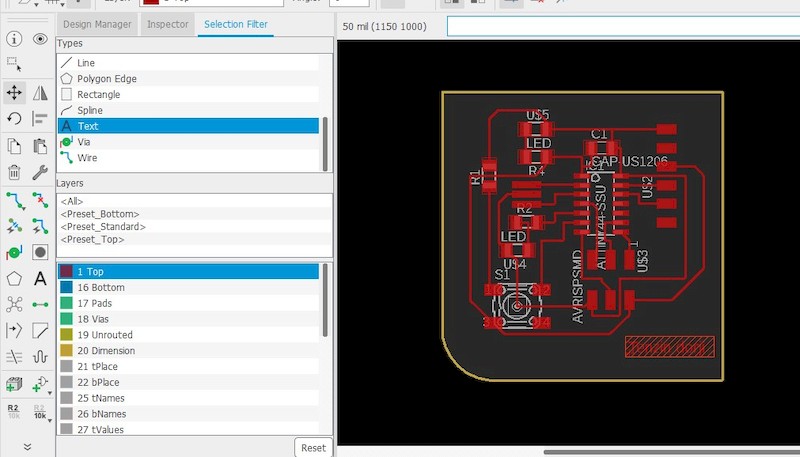
Task: Click the board horizontal scrollbar
Action: [671, 452]
